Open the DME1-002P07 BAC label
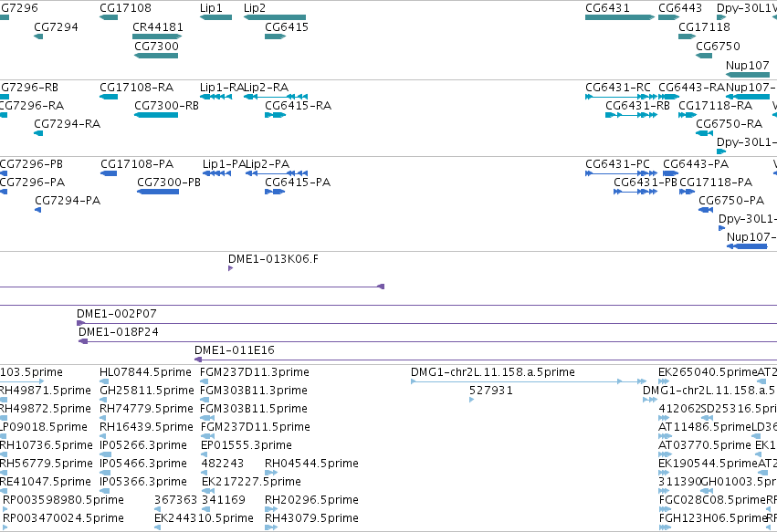 [117, 314]
